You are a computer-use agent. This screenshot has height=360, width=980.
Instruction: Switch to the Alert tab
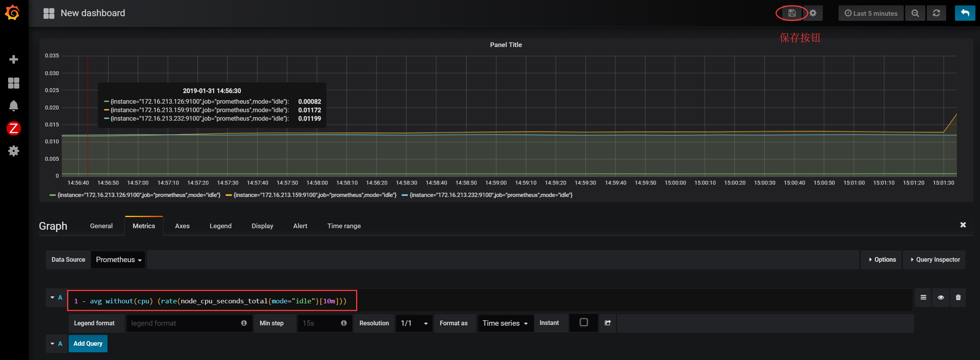tap(300, 226)
